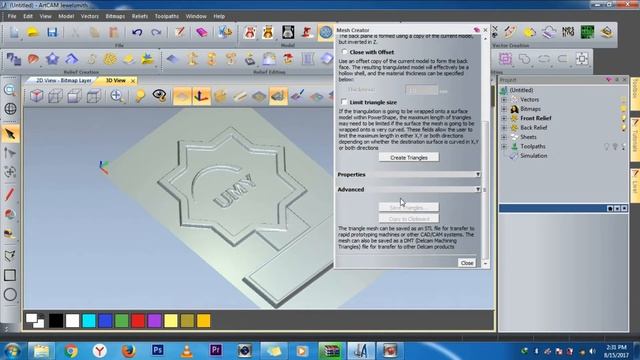Viewport: 640px width, 360px height.
Task: Click the New Model icon
Action: click(x=14, y=32)
